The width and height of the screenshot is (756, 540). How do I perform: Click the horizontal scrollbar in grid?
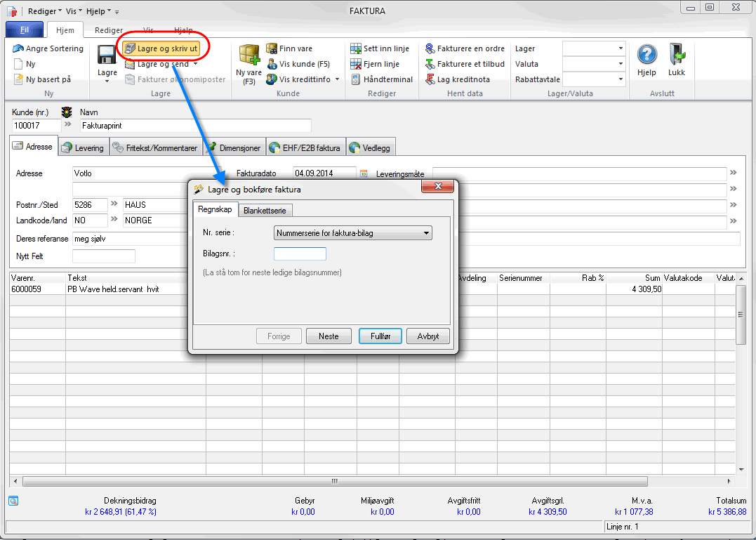coord(335,482)
